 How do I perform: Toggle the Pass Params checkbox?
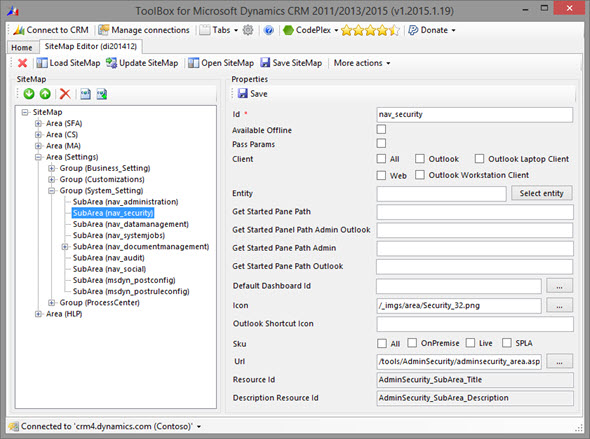coord(381,143)
